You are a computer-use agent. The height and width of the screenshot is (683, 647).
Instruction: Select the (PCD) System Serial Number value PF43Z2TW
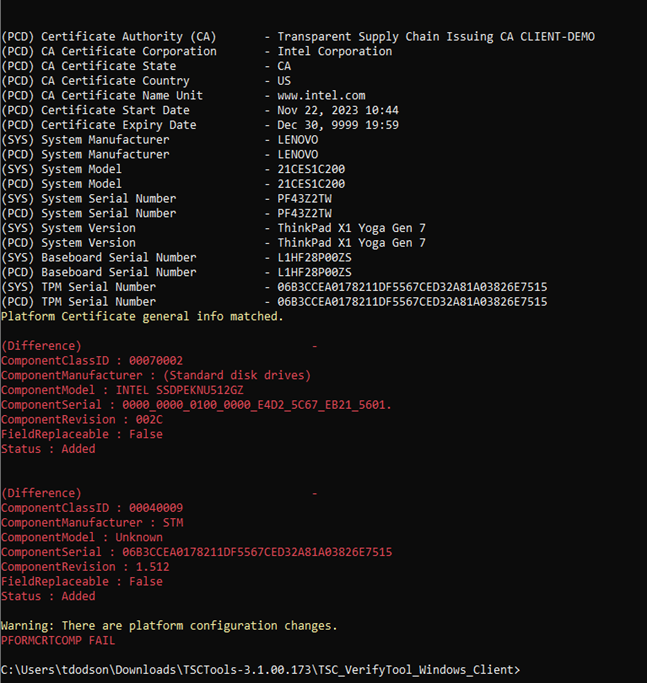pyautogui.click(x=305, y=213)
